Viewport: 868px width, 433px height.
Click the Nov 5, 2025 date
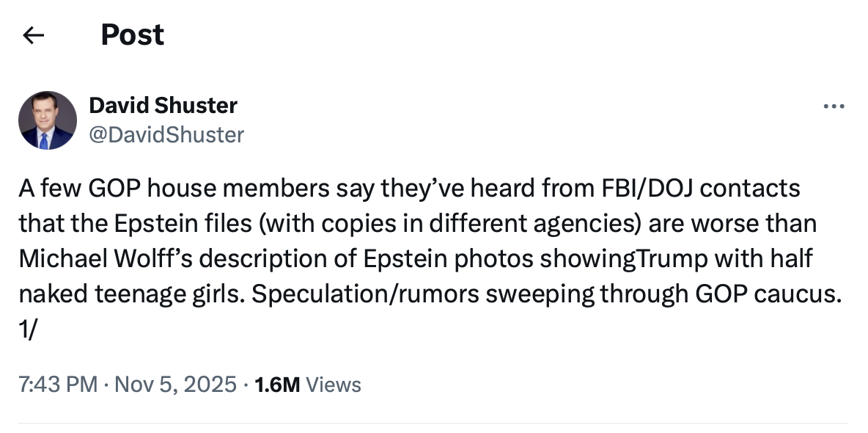(174, 385)
